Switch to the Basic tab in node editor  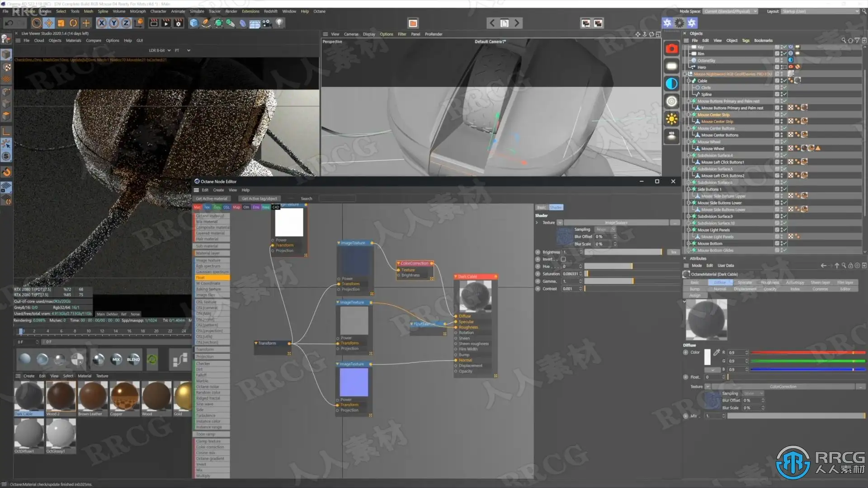[x=541, y=207]
